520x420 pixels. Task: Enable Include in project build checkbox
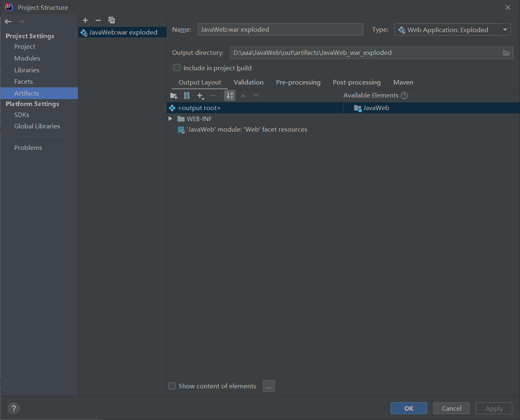click(177, 68)
